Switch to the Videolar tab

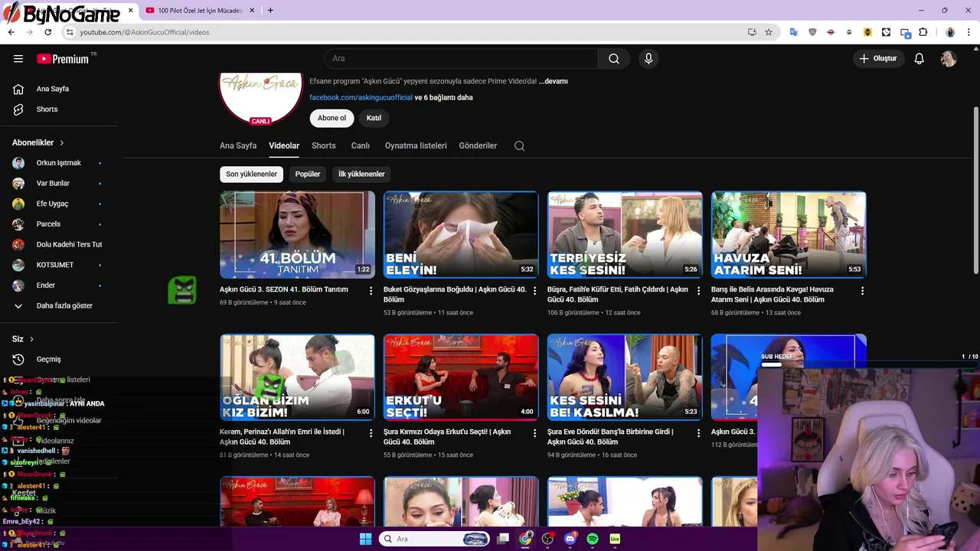pyautogui.click(x=284, y=146)
